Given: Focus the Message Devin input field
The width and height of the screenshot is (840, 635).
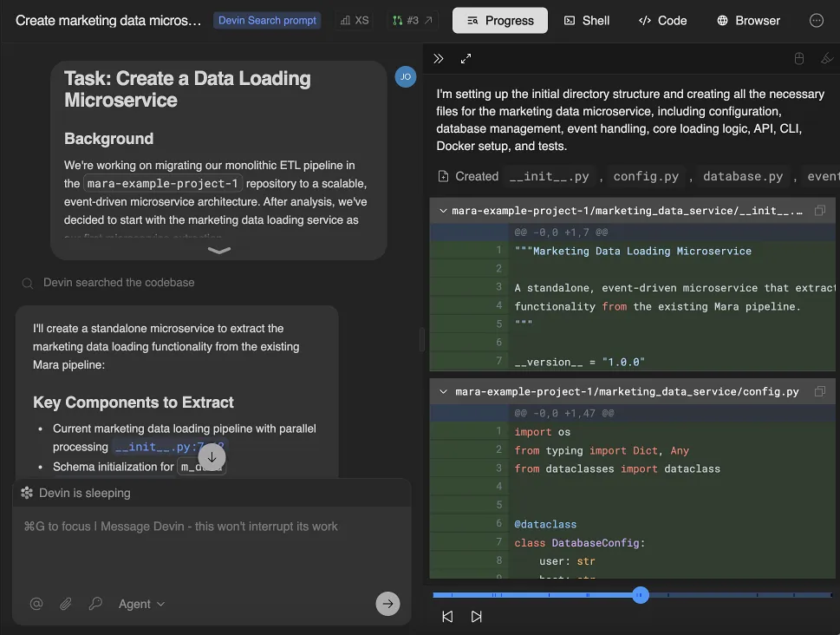Looking at the screenshot, I should click(x=212, y=547).
